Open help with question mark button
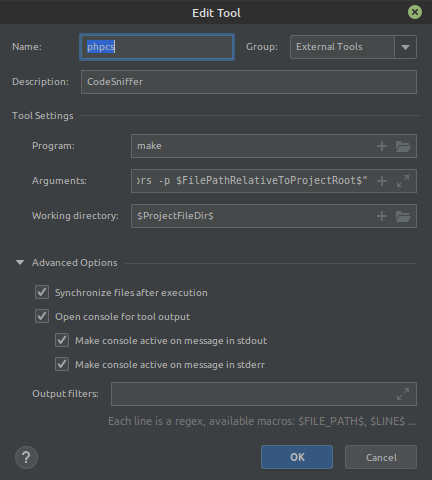The width and height of the screenshot is (432, 480). point(26,457)
